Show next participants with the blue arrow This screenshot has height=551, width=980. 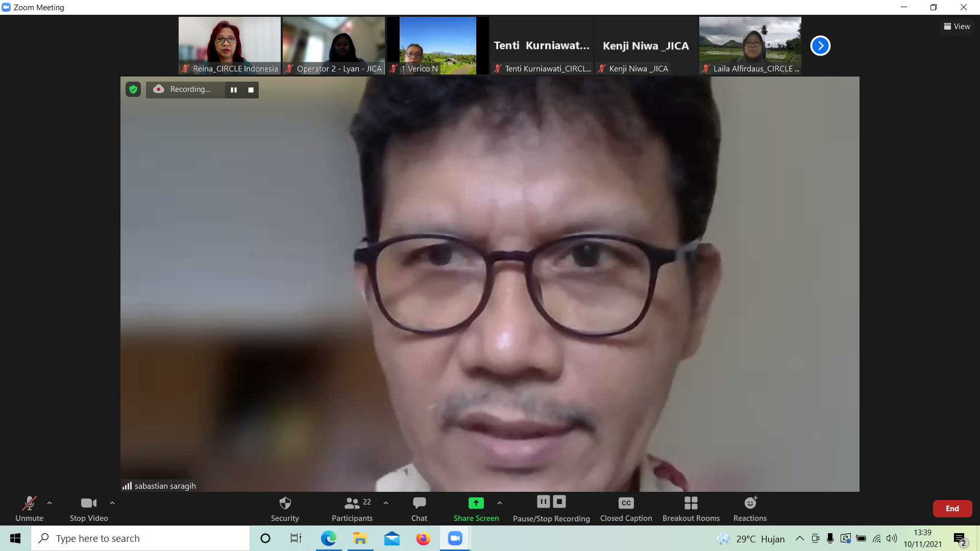tap(820, 46)
